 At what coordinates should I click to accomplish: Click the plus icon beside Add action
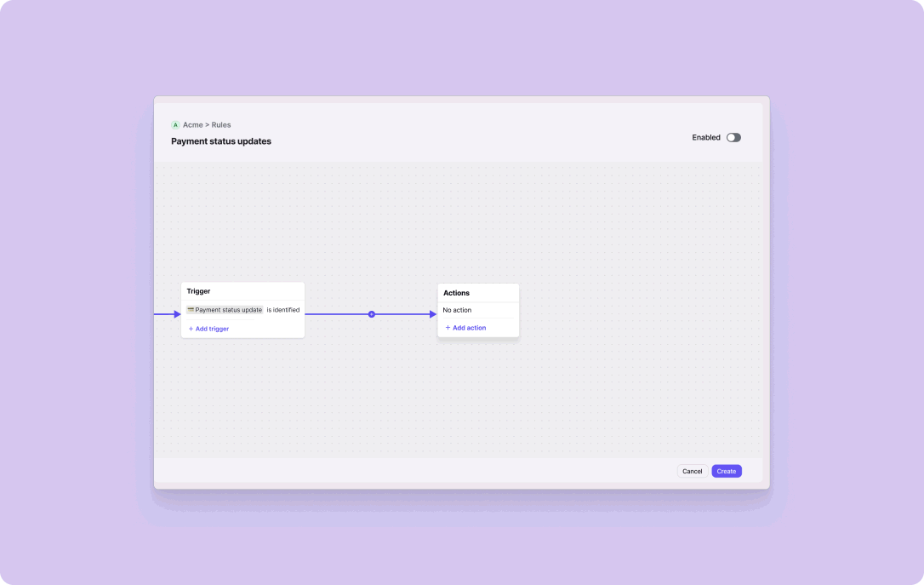pyautogui.click(x=448, y=328)
